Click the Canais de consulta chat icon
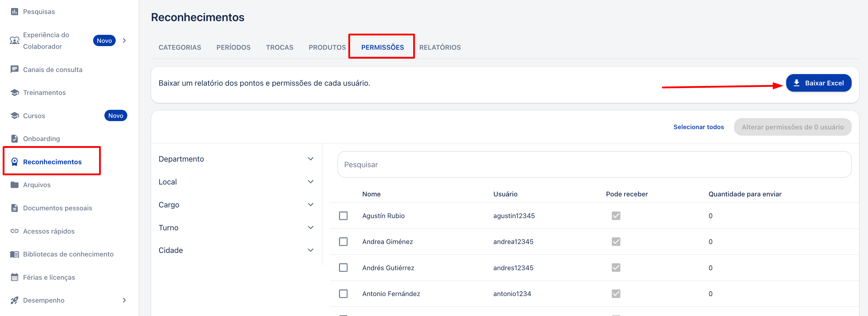The height and width of the screenshot is (316, 868). (x=15, y=69)
